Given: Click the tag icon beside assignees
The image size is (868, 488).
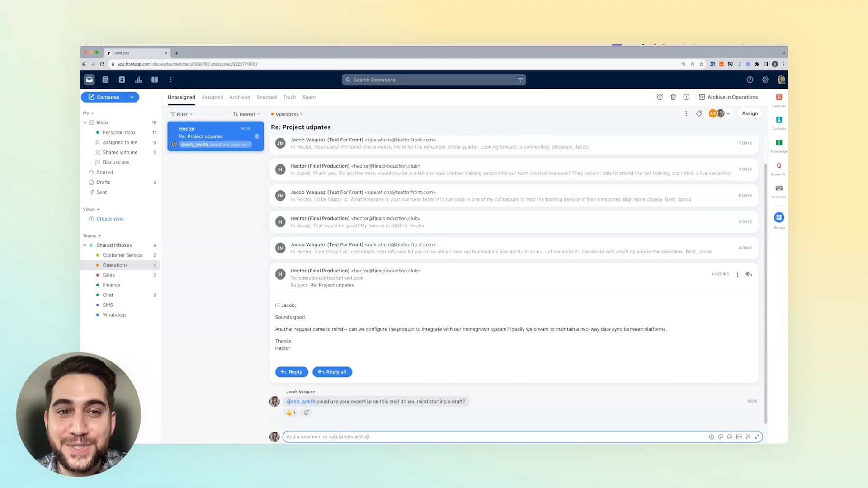Looking at the screenshot, I should click(699, 114).
